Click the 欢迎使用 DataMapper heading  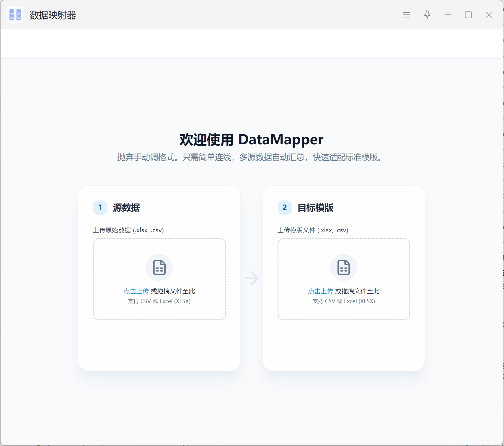(251, 140)
